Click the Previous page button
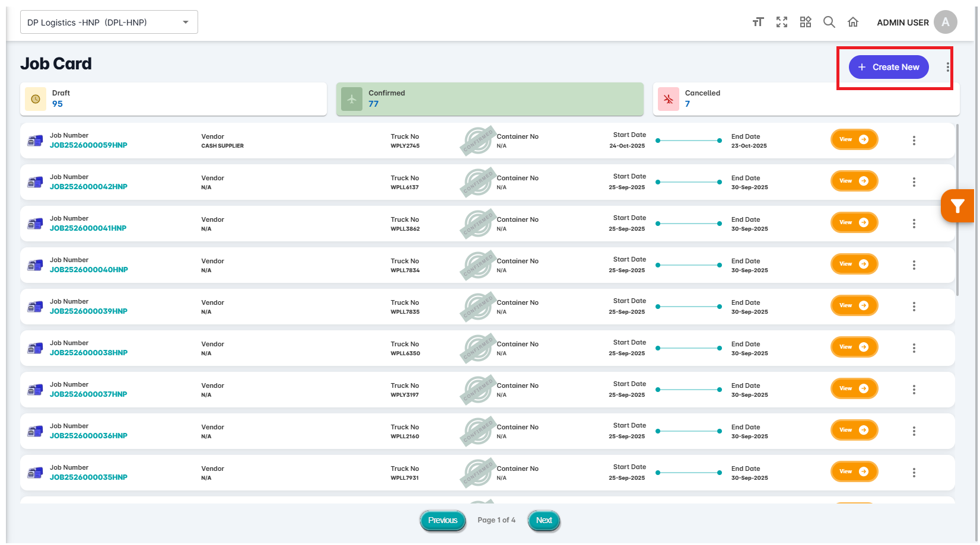Viewport: 980px width, 545px height. [x=443, y=520]
